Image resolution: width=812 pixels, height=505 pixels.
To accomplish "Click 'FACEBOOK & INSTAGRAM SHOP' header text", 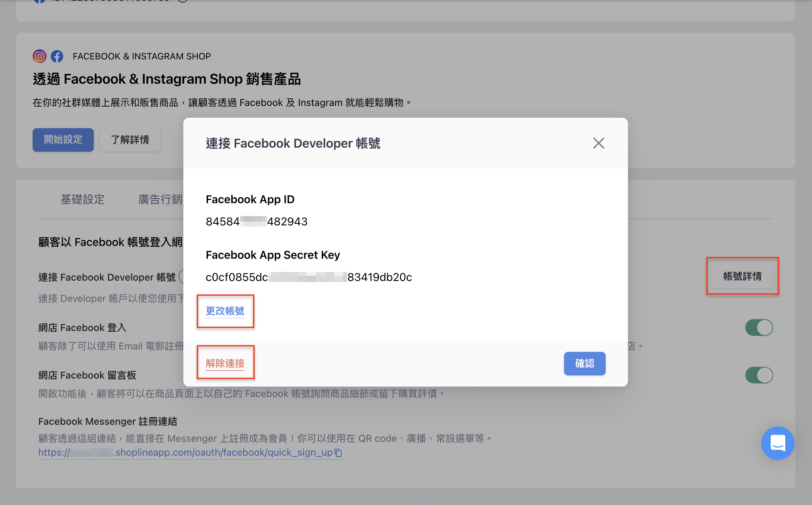I will pos(142,56).
